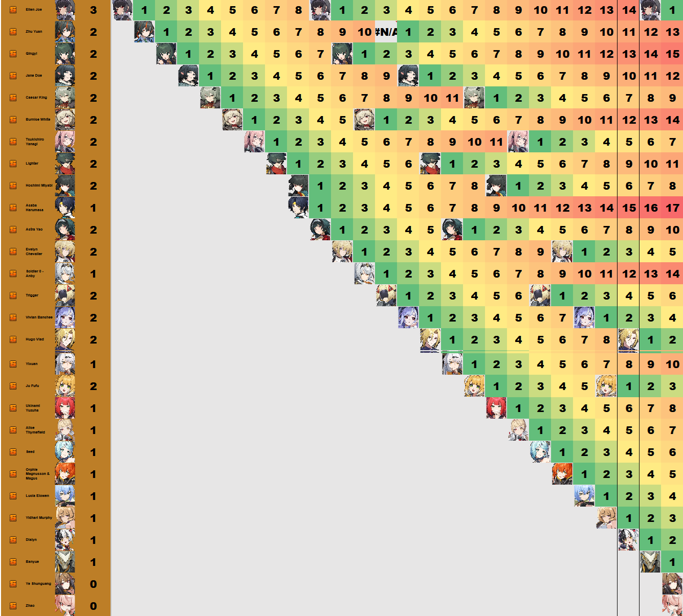Click Ye Shunguang's portrait in the orange name column

pos(65,584)
